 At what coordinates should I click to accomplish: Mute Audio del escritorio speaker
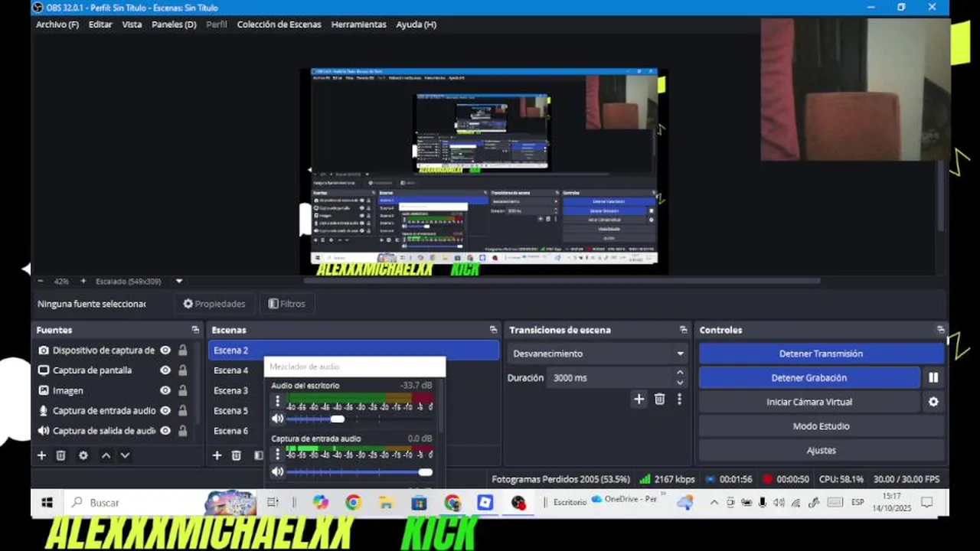pos(277,419)
